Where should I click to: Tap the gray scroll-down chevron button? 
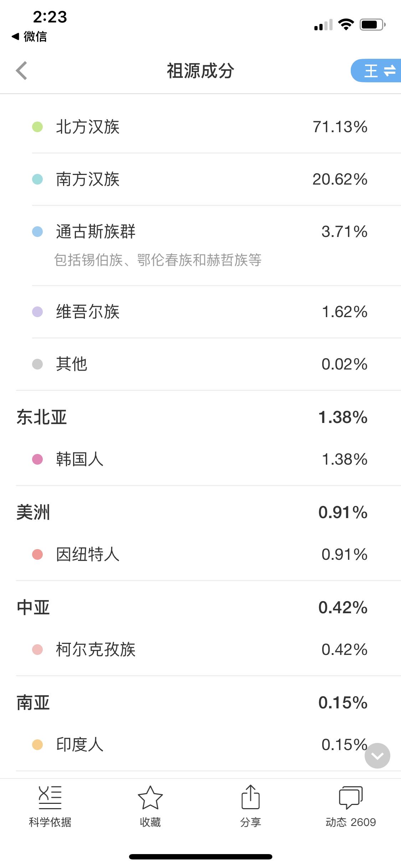(x=377, y=755)
